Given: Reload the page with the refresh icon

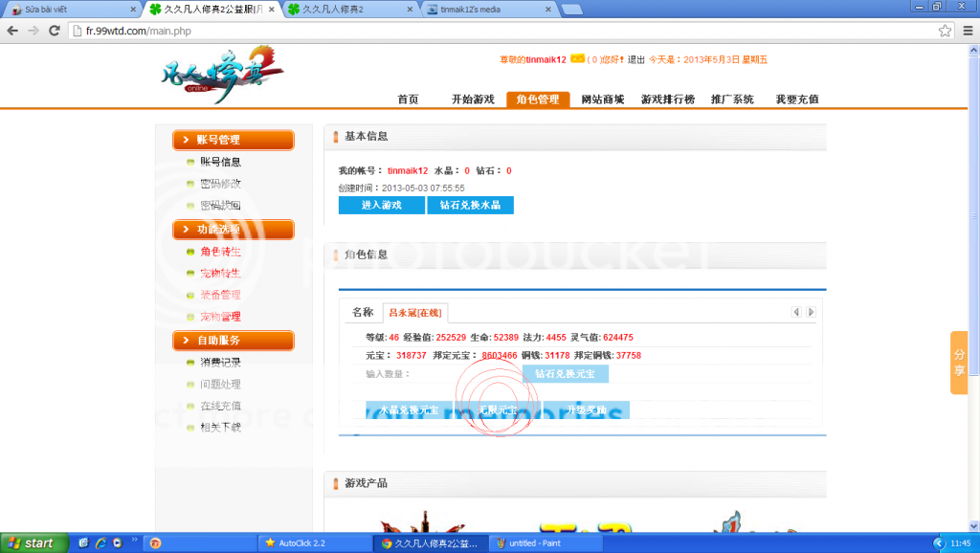Looking at the screenshot, I should (55, 31).
